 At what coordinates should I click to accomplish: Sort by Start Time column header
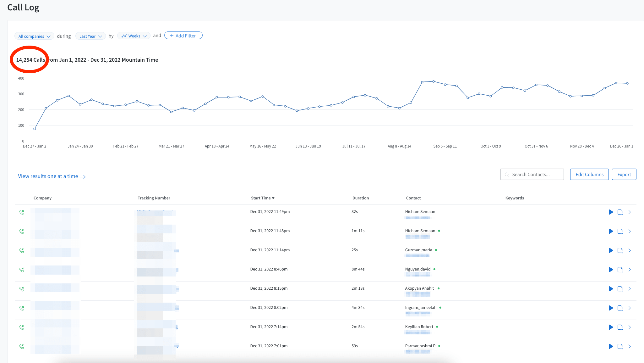(x=263, y=198)
